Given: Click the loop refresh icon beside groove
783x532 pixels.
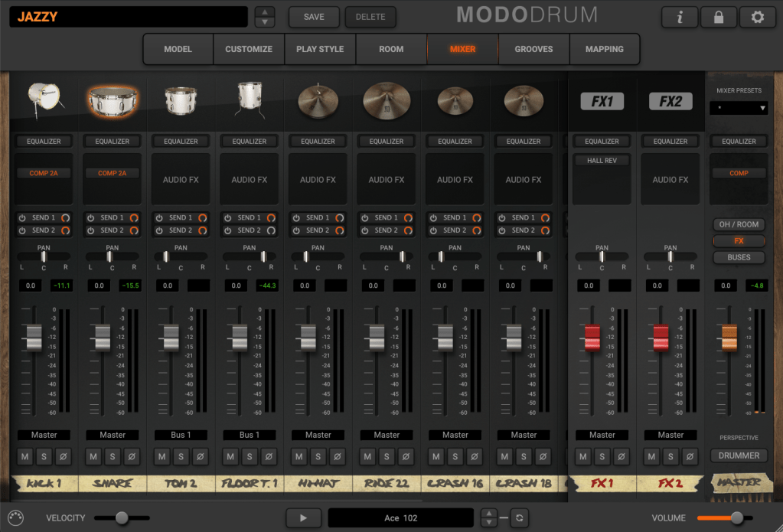Looking at the screenshot, I should [x=519, y=518].
